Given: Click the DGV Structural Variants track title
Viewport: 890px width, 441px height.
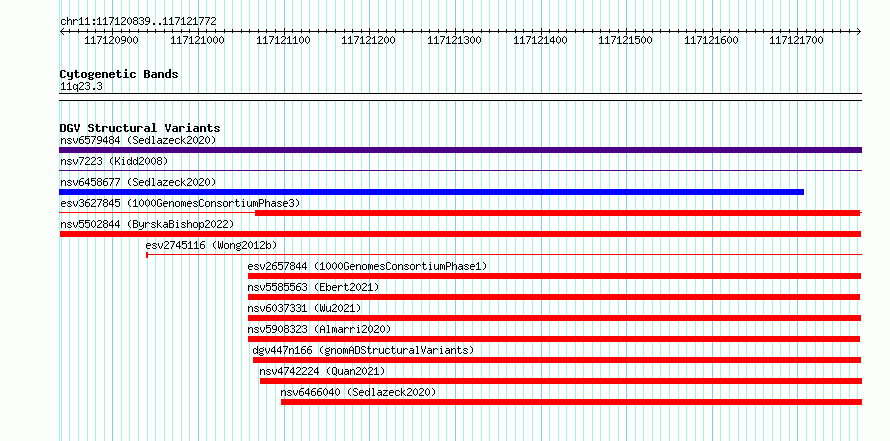Looking at the screenshot, I should [x=140, y=128].
